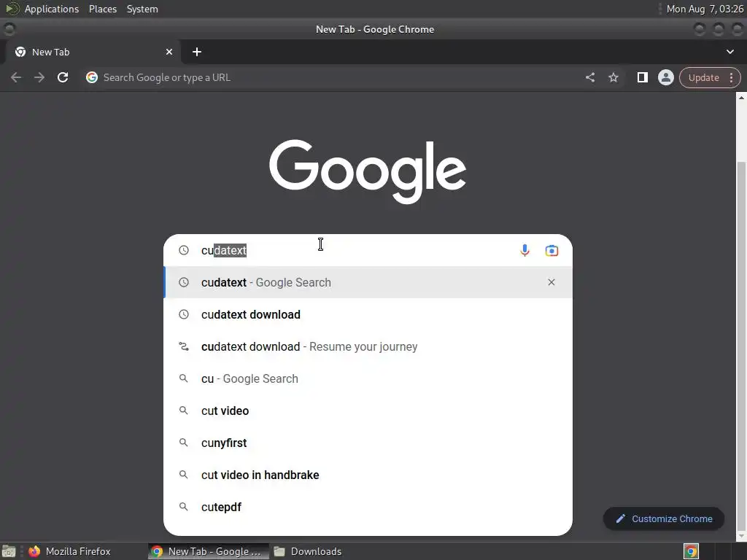The image size is (747, 560).
Task: Select cut video in handbrake suggestion
Action: click(x=368, y=475)
